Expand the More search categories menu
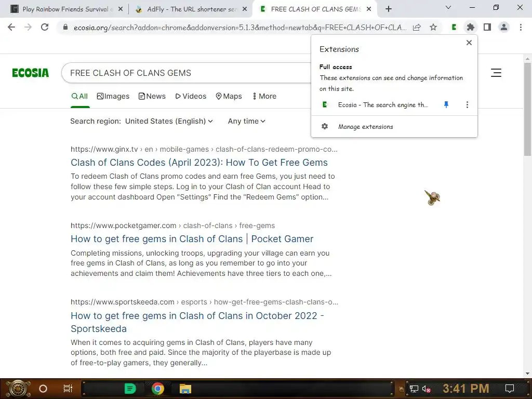 [x=264, y=96]
